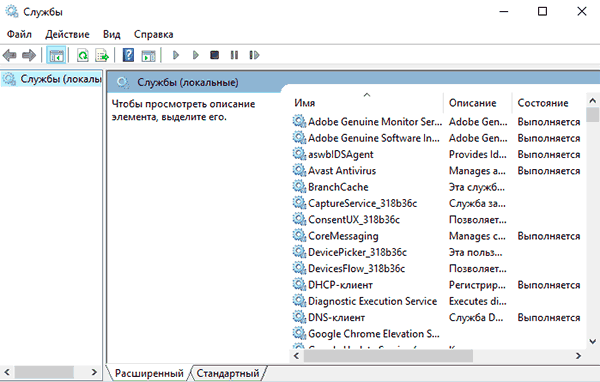Click the Services window title gear icon
Viewport: 600px width, 382px height.
coord(11,11)
